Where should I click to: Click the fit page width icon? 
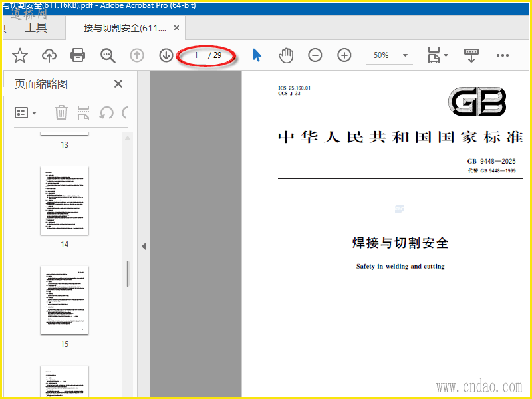click(434, 55)
